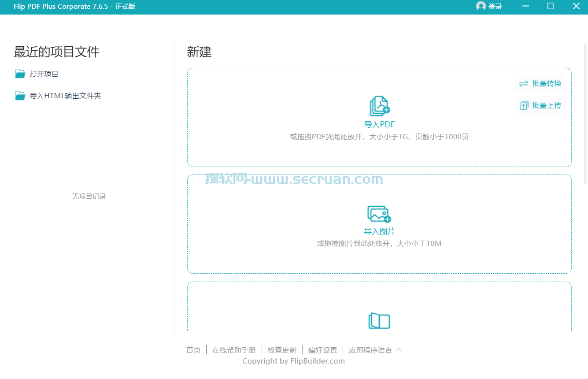Screen dimensions: 588x379
Task: Click the Import Images (导入图片) icon
Action: click(x=379, y=214)
